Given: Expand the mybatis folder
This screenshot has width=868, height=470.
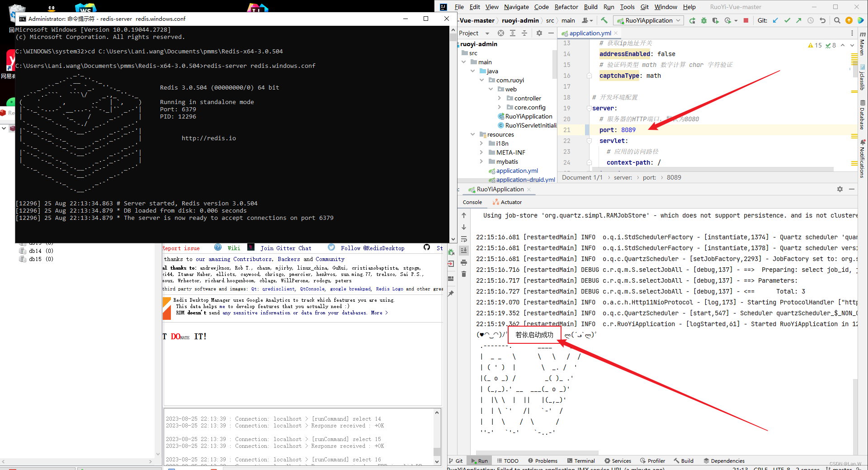Looking at the screenshot, I should pyautogui.click(x=481, y=161).
